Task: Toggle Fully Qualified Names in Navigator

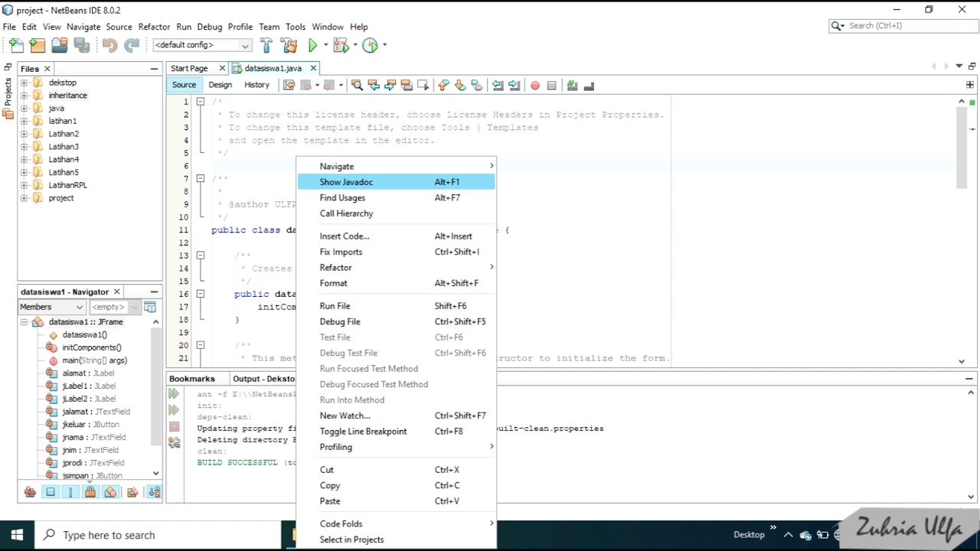Action: 132,492
